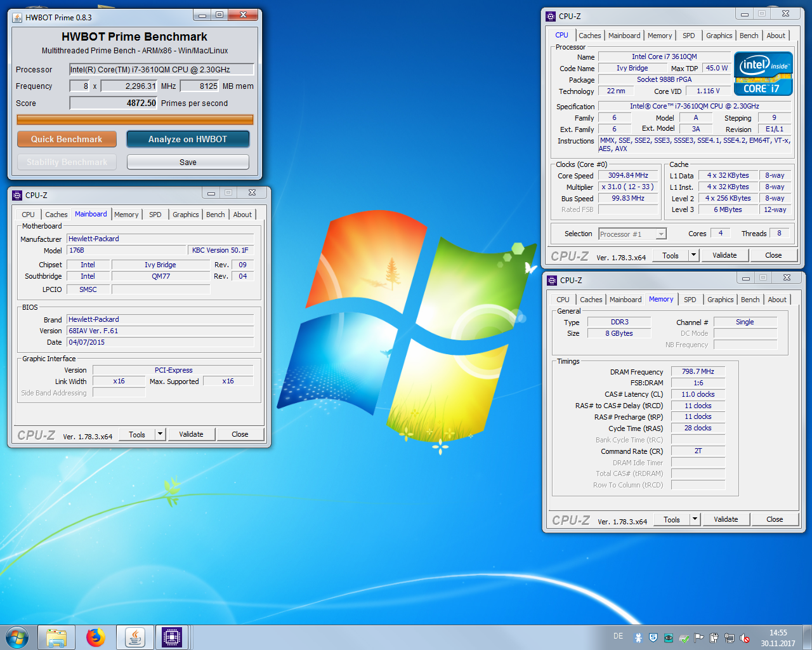Click the Intel Core i7 logo badge

click(x=763, y=74)
